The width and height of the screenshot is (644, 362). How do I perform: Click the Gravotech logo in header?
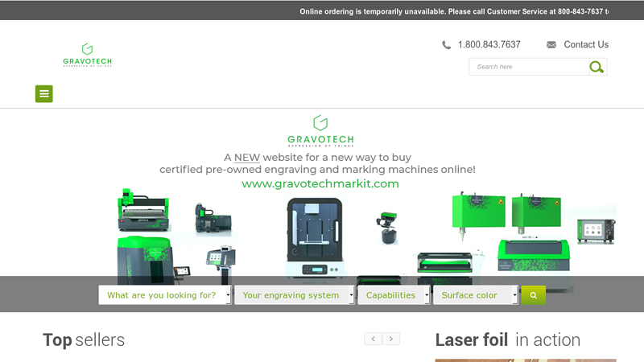click(87, 55)
